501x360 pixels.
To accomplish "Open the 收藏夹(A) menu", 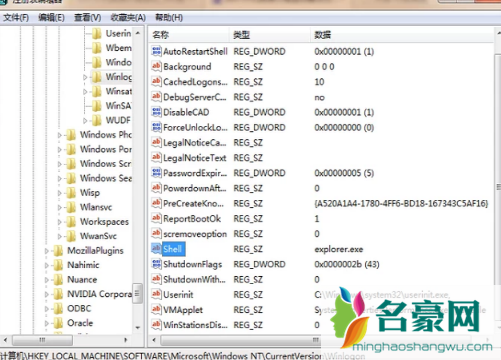I will coord(128,17).
